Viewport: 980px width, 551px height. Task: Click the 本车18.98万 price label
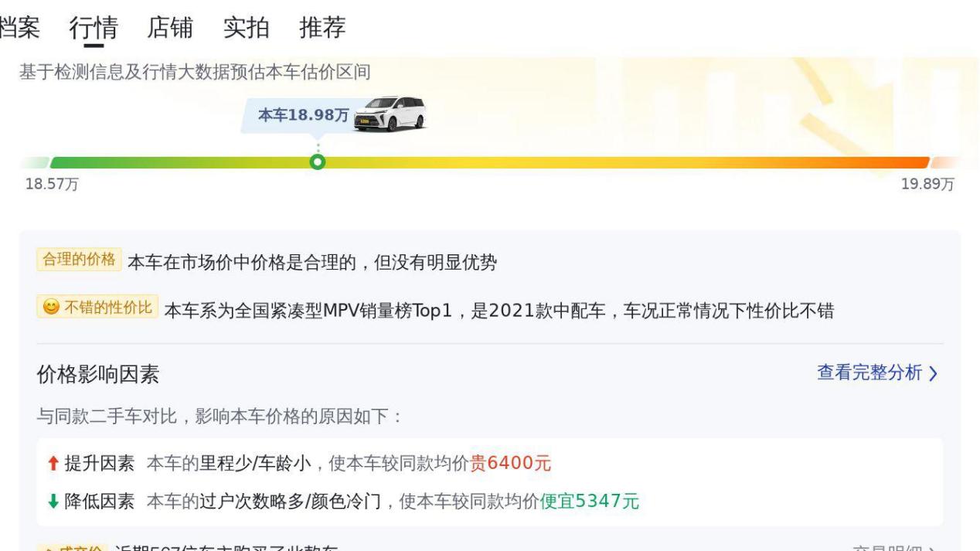tap(303, 115)
